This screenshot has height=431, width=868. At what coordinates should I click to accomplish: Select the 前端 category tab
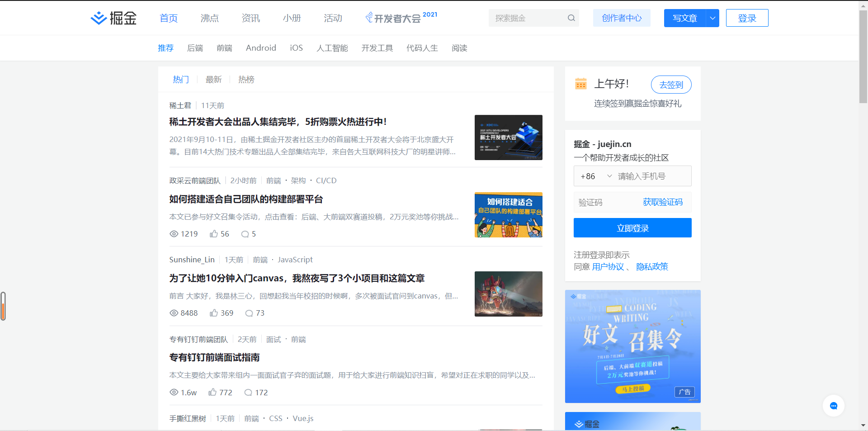224,48
